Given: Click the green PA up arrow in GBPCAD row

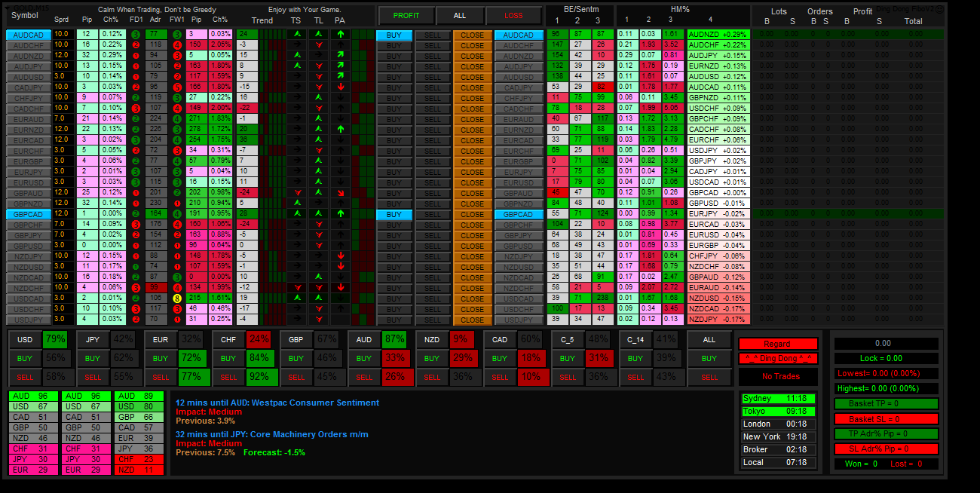Looking at the screenshot, I should [341, 214].
